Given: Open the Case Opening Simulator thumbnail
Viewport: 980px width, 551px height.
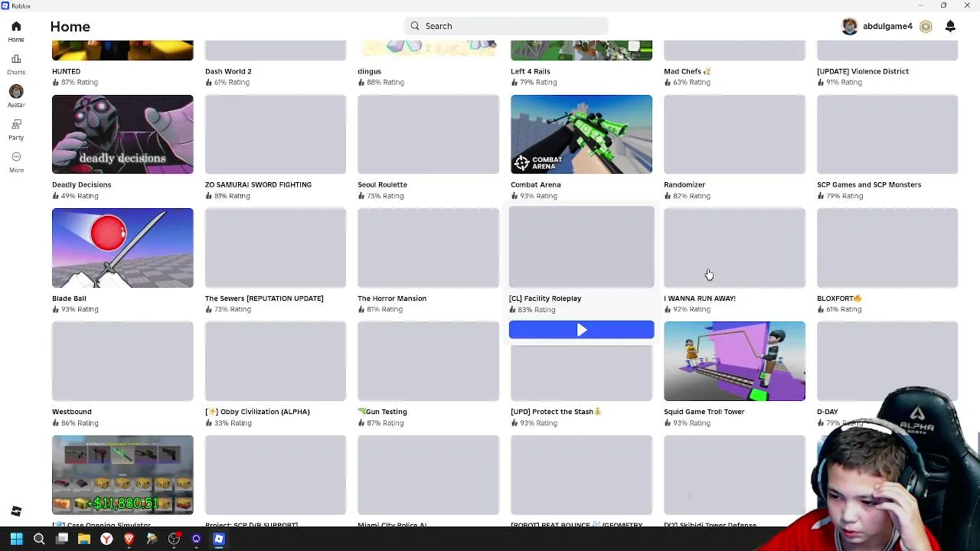Looking at the screenshot, I should (122, 474).
